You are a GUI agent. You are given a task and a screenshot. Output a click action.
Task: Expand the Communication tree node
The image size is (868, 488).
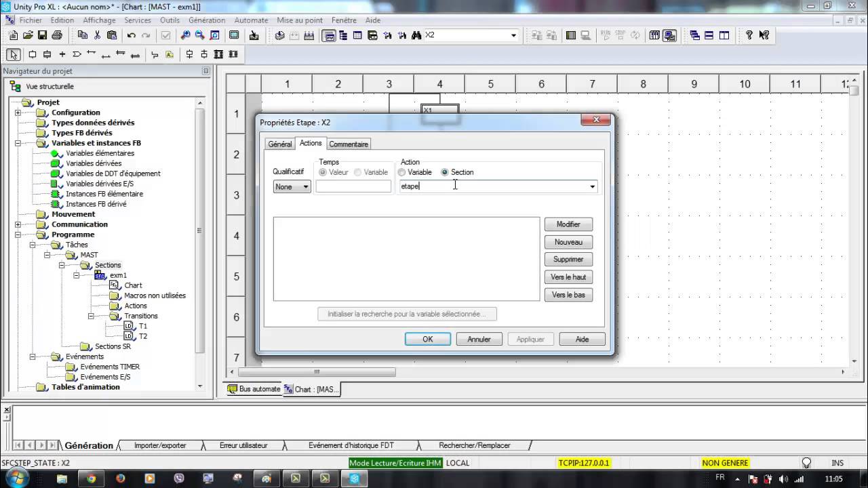tap(18, 224)
